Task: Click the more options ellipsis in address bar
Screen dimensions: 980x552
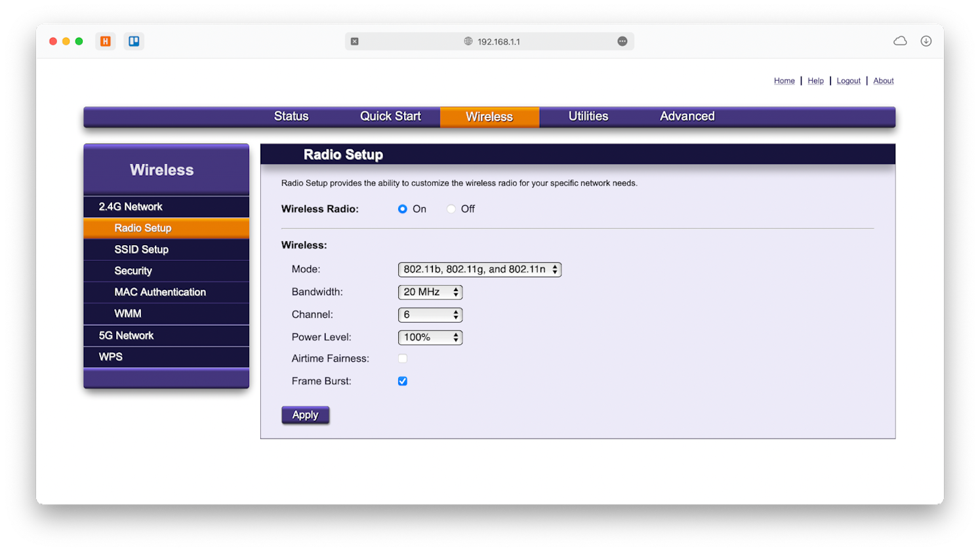Action: 622,41
